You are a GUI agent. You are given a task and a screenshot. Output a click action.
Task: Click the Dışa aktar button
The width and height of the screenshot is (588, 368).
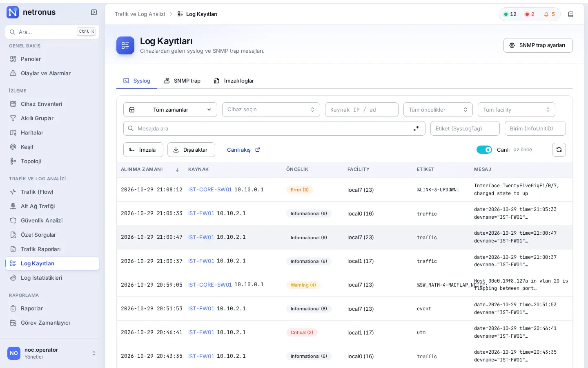coord(191,150)
